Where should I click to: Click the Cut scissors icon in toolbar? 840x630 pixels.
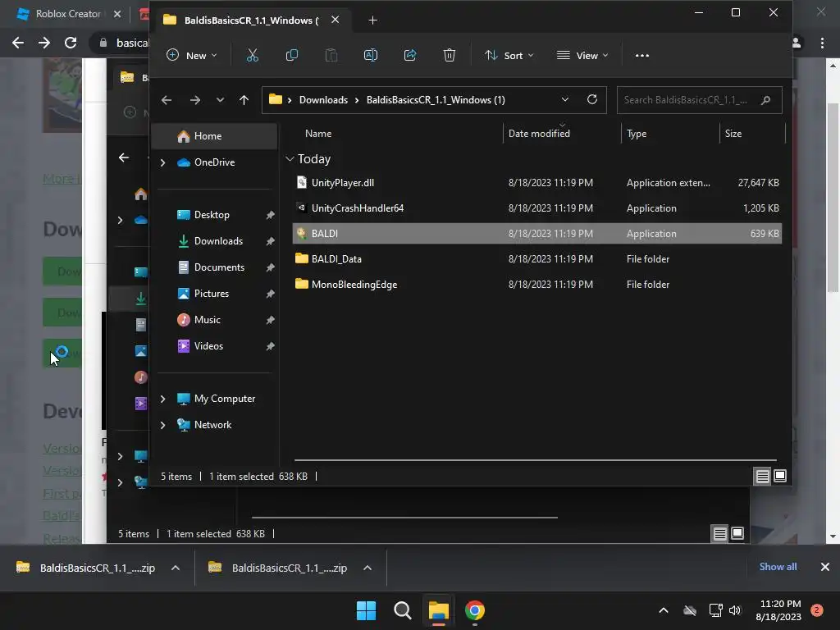pos(253,55)
